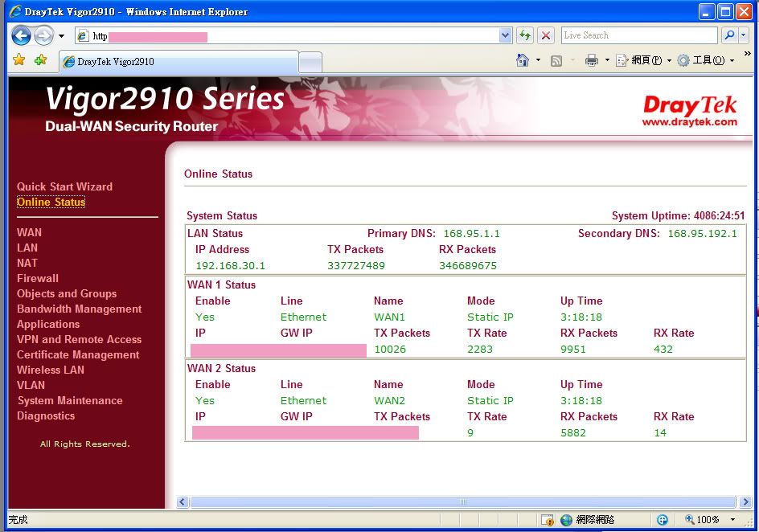The width and height of the screenshot is (759, 532).
Task: Go to Firewall settings
Action: [x=37, y=278]
